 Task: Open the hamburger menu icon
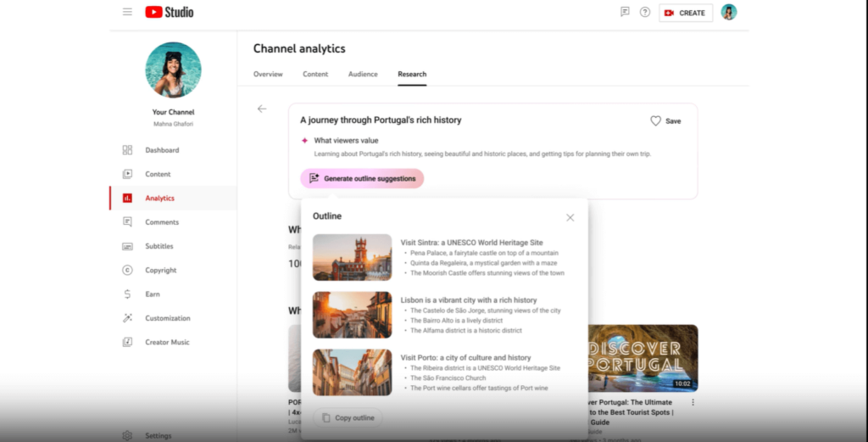[x=127, y=12]
